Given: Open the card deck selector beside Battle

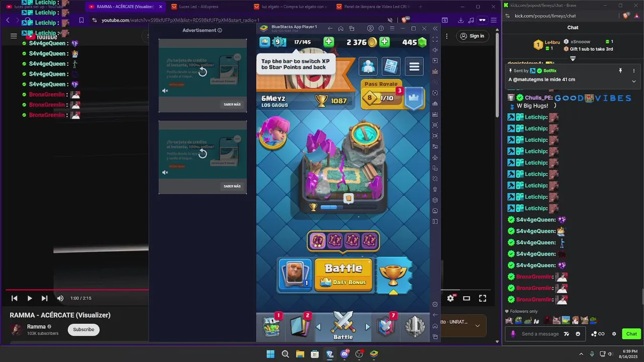Looking at the screenshot, I should point(295,275).
